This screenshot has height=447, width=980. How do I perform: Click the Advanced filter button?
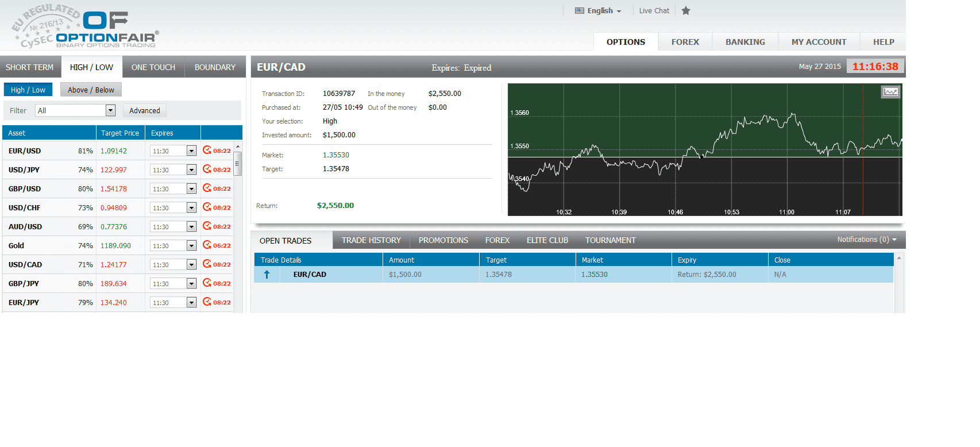click(x=145, y=110)
